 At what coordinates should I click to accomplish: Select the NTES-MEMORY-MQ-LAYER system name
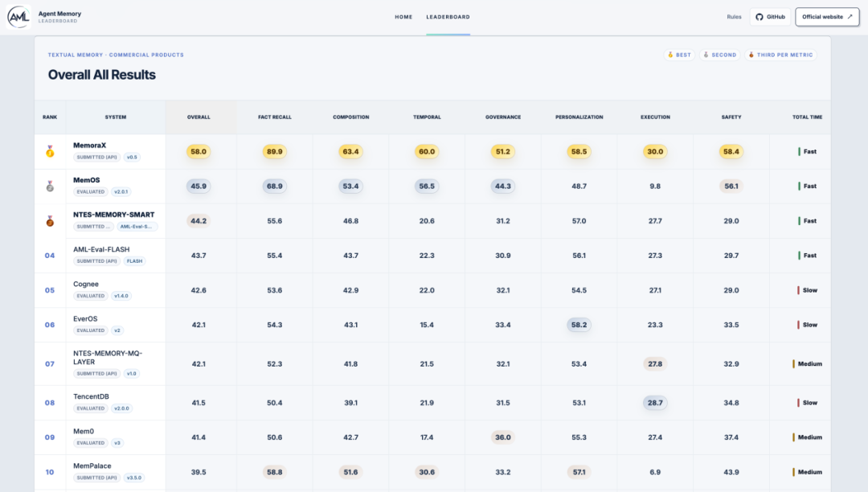pyautogui.click(x=108, y=358)
